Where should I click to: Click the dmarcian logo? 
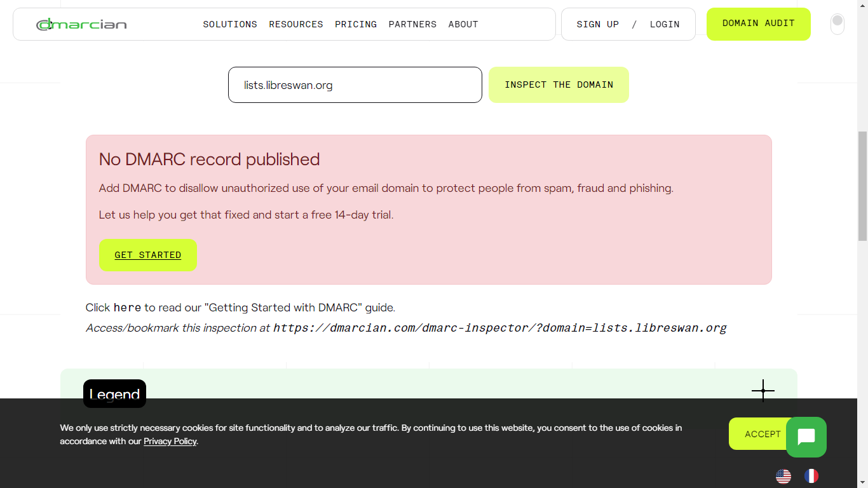(81, 24)
